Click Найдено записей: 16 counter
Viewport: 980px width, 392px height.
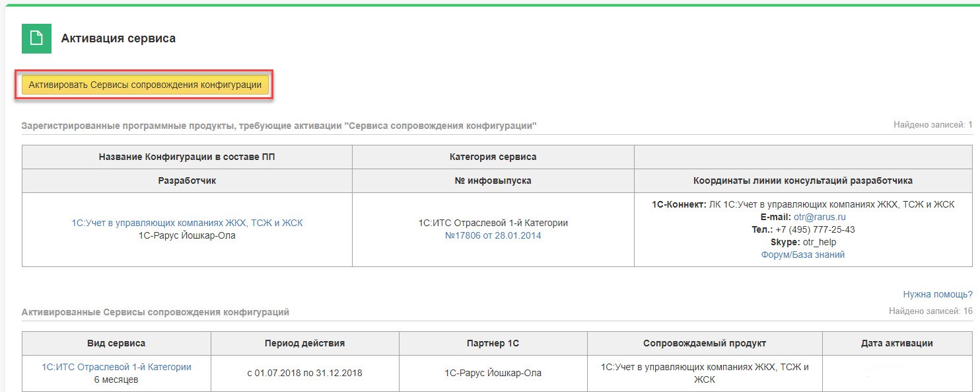(930, 311)
